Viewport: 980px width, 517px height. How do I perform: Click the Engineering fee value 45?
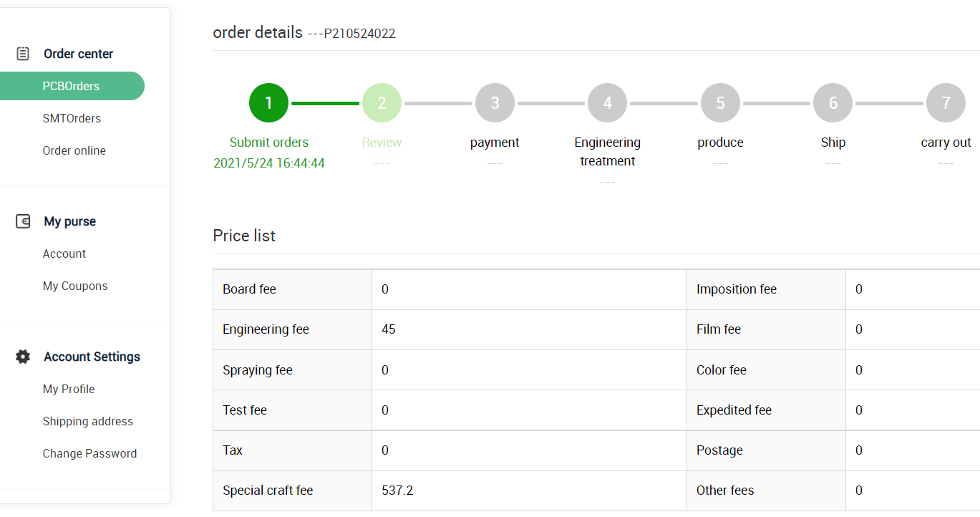tap(389, 329)
